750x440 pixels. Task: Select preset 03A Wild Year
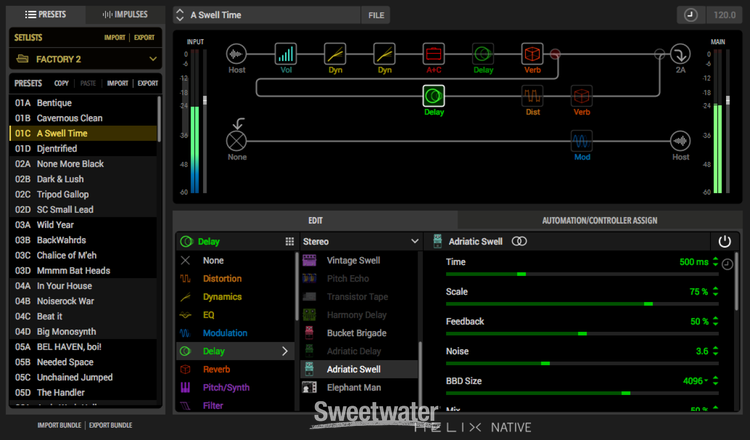(83, 225)
